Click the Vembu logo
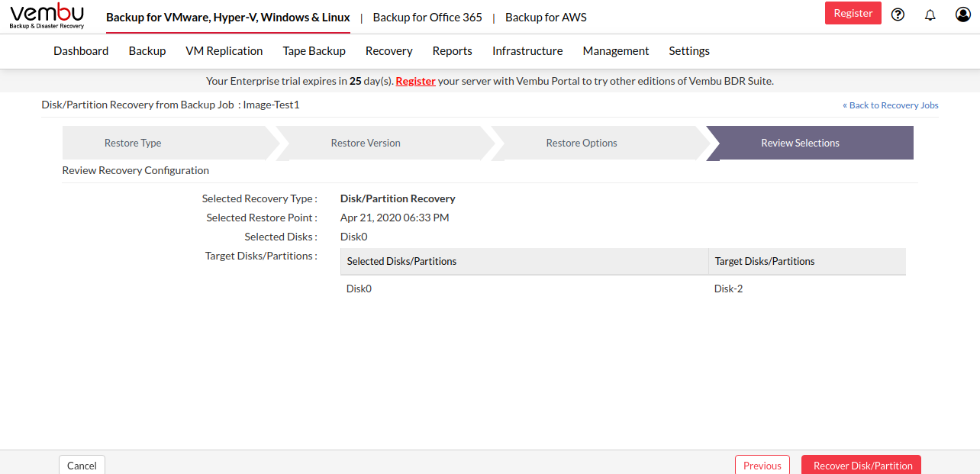 pyautogui.click(x=47, y=16)
